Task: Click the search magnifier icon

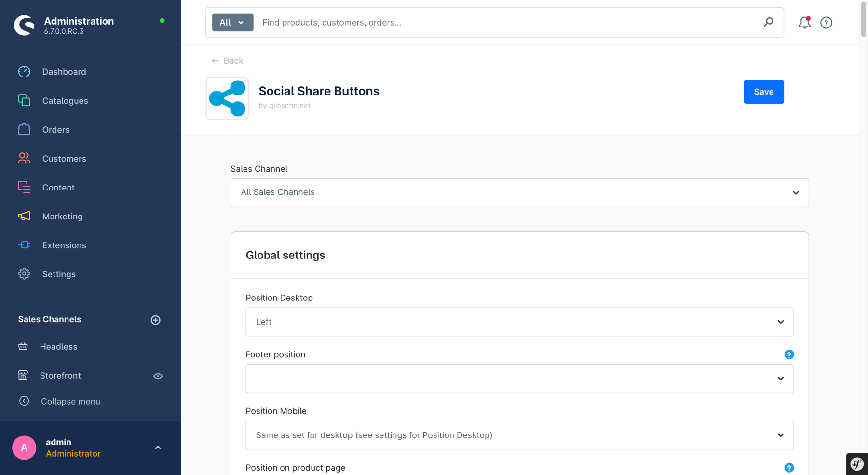Action: click(768, 22)
